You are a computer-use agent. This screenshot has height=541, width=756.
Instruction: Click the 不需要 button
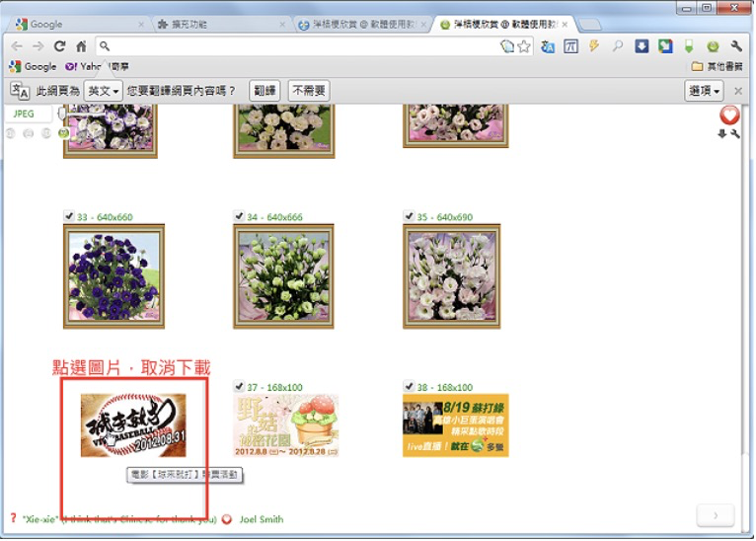point(309,91)
